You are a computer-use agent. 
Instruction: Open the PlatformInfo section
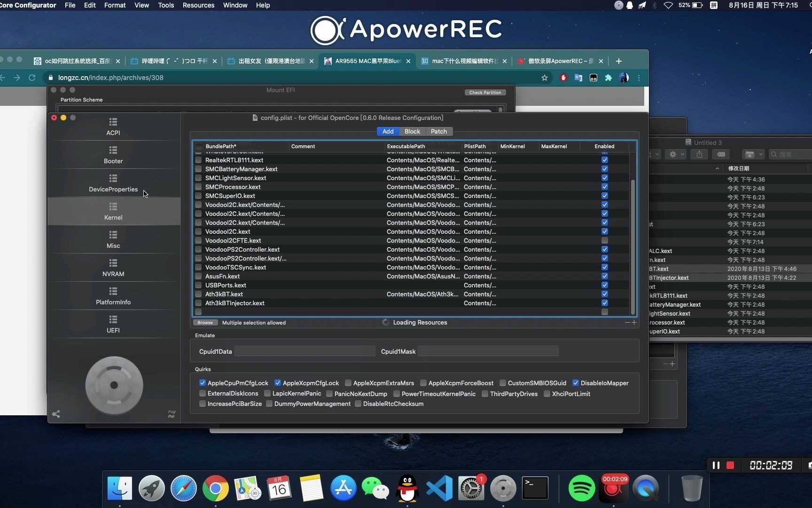click(x=113, y=295)
